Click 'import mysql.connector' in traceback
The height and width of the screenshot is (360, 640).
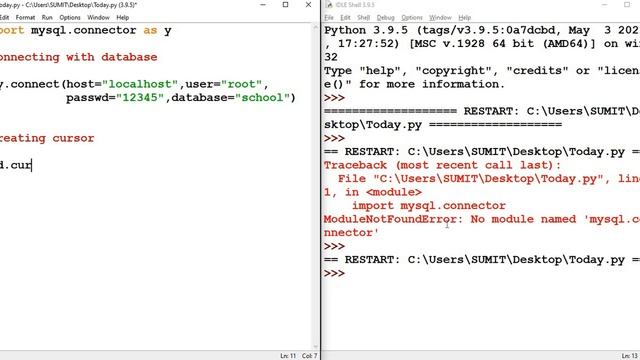[429, 206]
